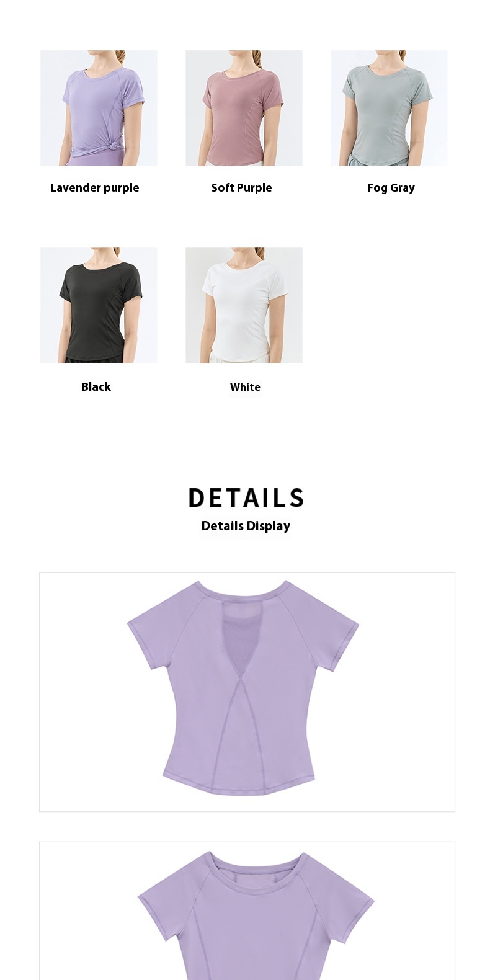Click the Soft Purple color label
This screenshot has width=490, height=980.
point(241,188)
